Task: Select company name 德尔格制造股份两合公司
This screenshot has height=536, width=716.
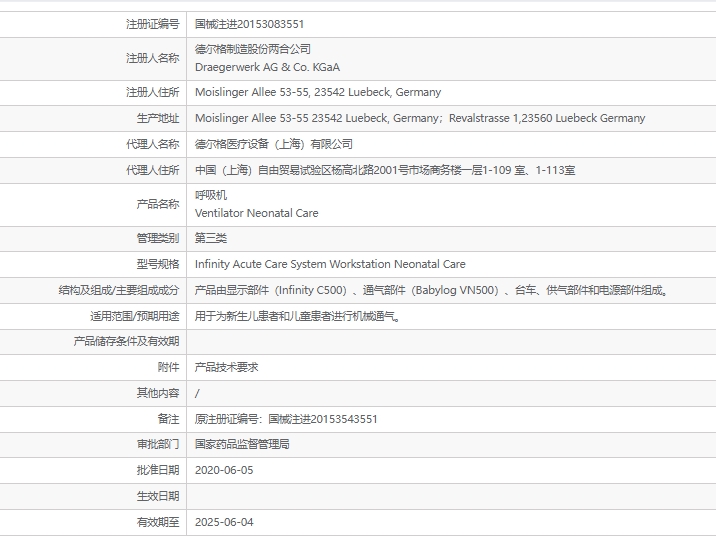Action: pyautogui.click(x=253, y=49)
